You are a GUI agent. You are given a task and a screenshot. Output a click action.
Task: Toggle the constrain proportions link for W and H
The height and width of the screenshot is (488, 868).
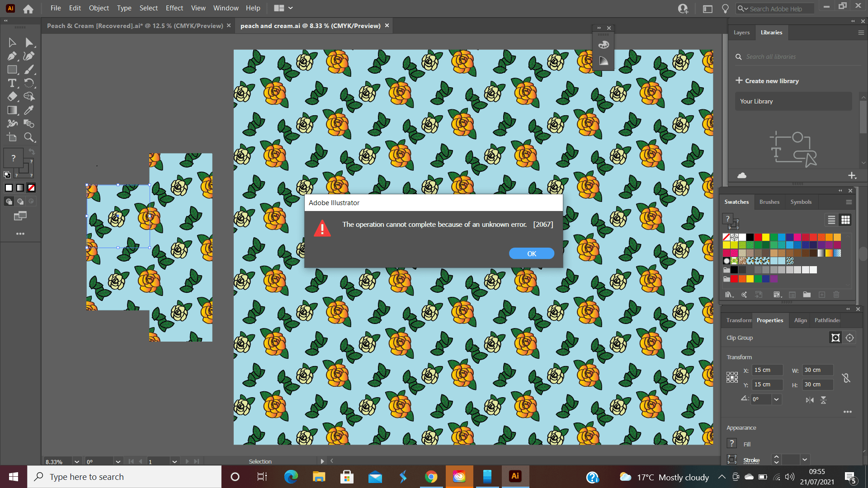pyautogui.click(x=846, y=378)
